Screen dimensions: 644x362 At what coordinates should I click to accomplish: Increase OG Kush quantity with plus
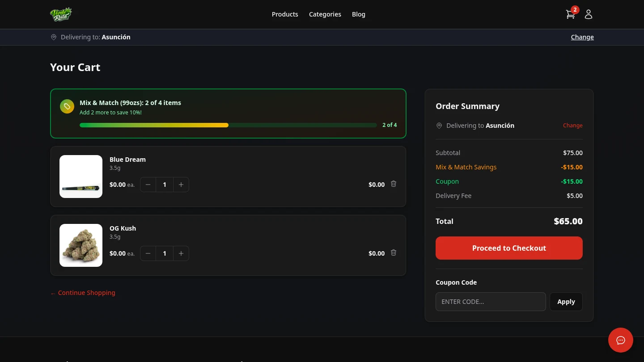[x=181, y=253]
